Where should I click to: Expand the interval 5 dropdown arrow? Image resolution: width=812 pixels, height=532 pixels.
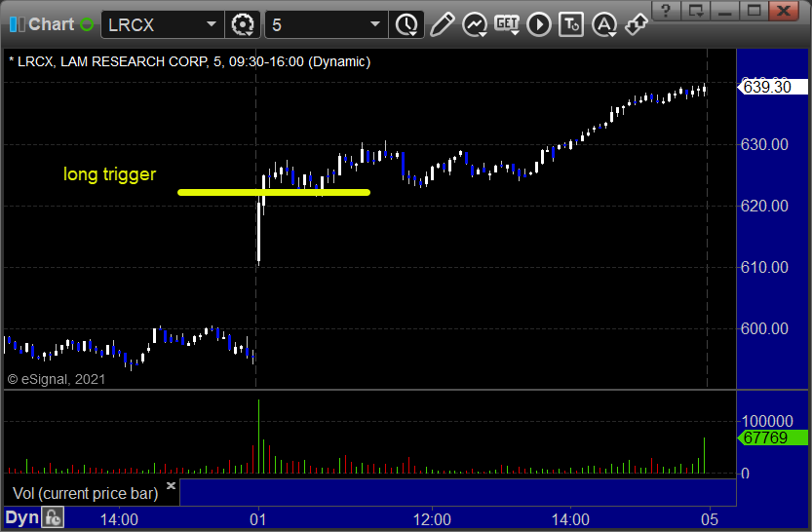[375, 23]
